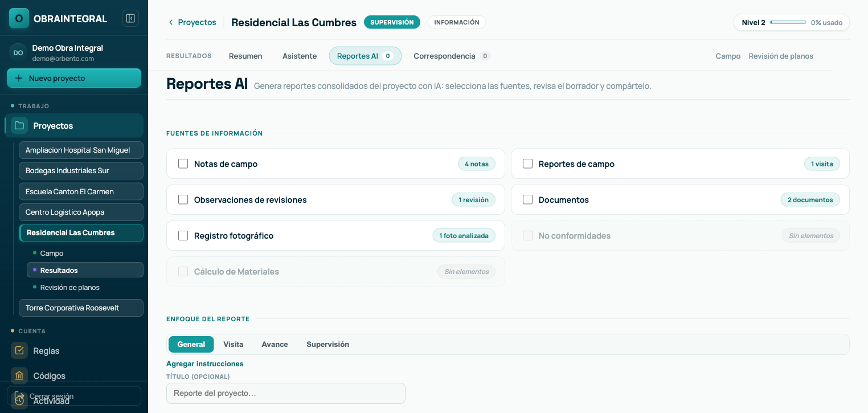Select the Supervisión report focus
868x413 pixels.
327,344
